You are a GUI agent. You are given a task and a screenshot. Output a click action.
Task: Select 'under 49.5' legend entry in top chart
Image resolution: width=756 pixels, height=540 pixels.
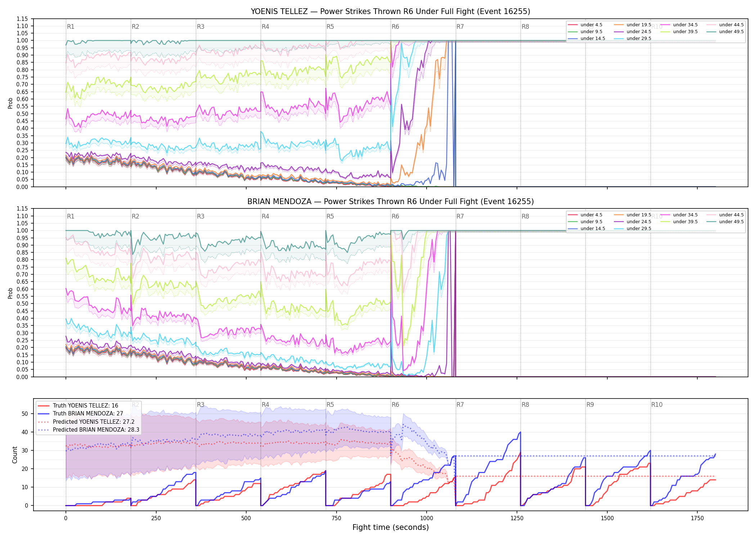coord(724,32)
